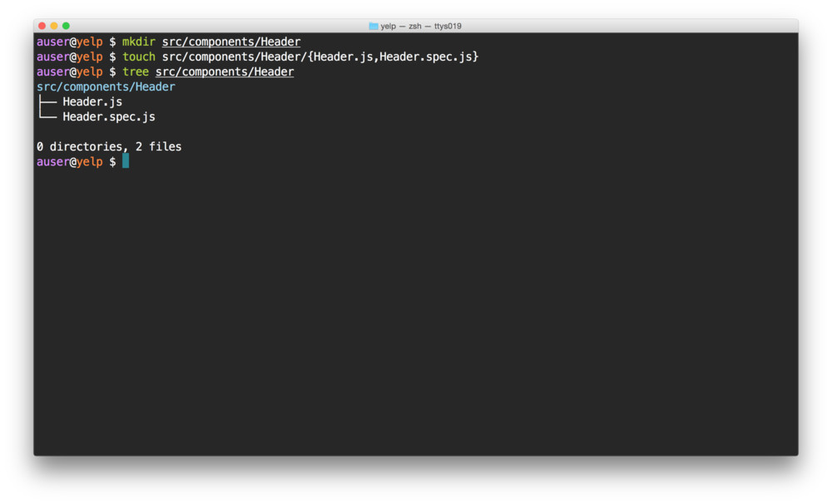This screenshot has height=504, width=832.
Task: Select Header.spec.js in tree output
Action: pyautogui.click(x=109, y=116)
